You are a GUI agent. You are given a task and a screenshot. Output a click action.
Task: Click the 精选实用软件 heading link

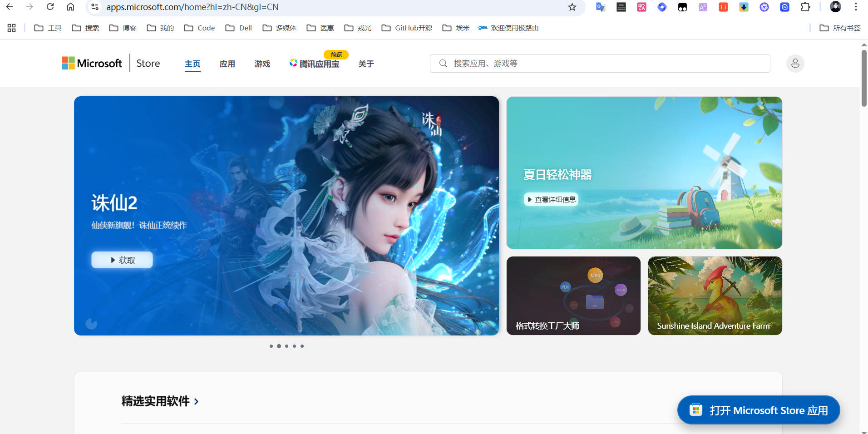point(155,401)
